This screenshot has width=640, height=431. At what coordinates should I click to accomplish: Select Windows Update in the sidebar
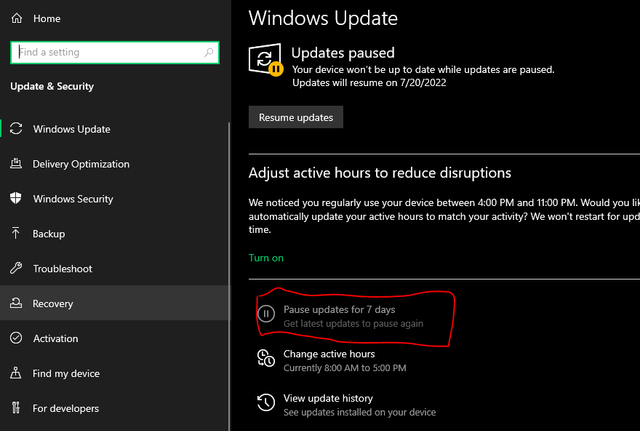coord(114,129)
